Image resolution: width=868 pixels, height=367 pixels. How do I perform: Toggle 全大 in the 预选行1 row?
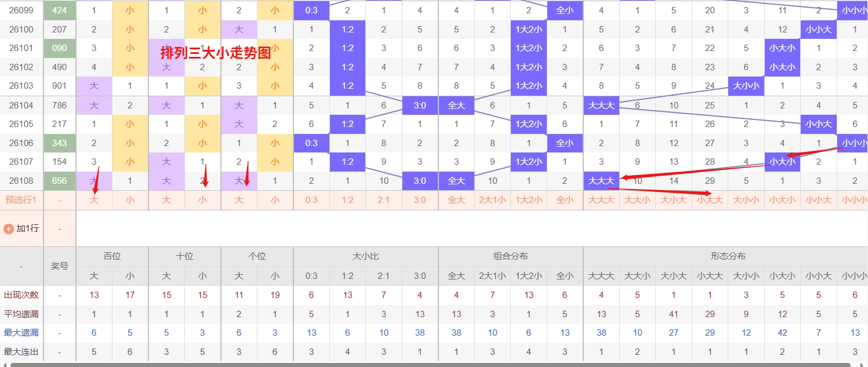coord(456,200)
